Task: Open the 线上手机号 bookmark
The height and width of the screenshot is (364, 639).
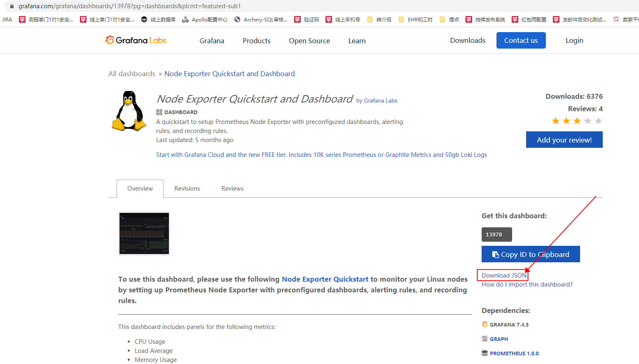Action: click(x=343, y=19)
